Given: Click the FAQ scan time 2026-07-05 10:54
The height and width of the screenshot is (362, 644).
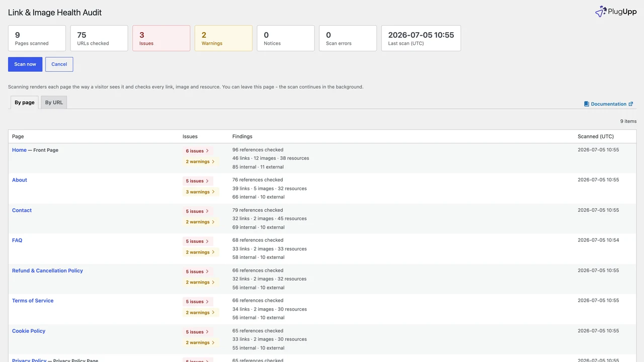Looking at the screenshot, I should 598,240.
